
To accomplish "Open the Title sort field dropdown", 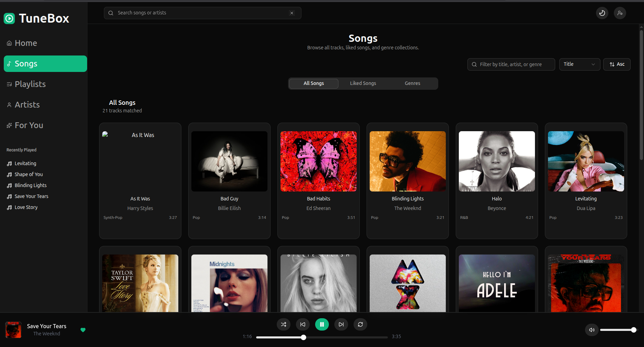I will [579, 64].
